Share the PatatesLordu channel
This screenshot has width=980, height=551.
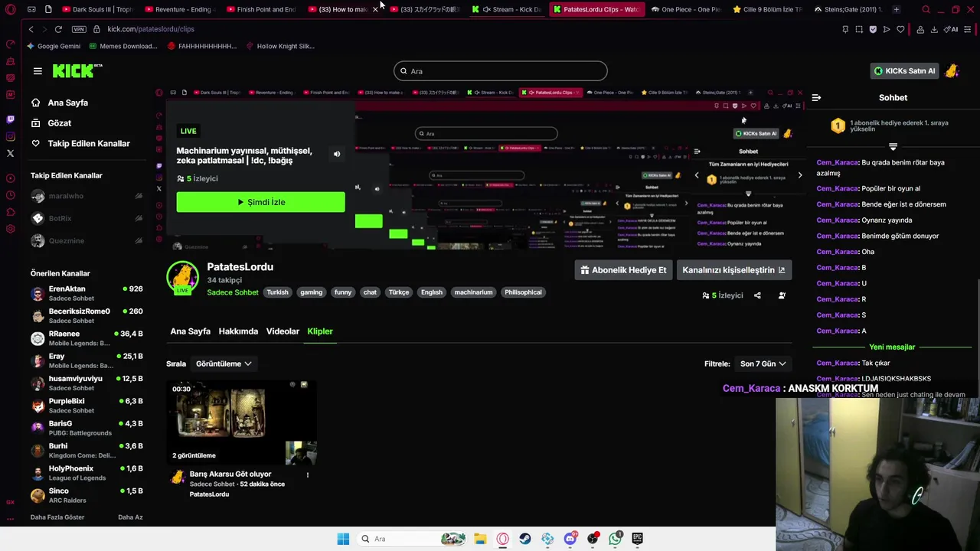pos(757,295)
